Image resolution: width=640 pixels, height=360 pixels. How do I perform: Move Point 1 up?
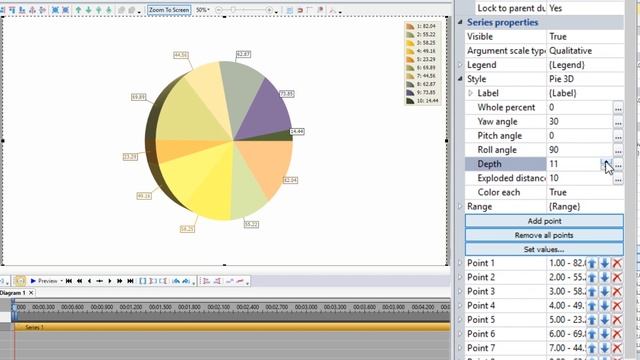pyautogui.click(x=592, y=263)
